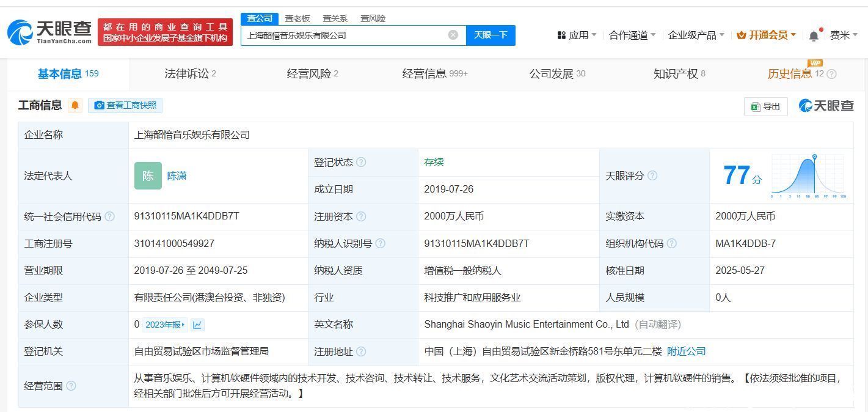
Task: Click the help icon beside 统一社会信用代码
Action: click(109, 216)
